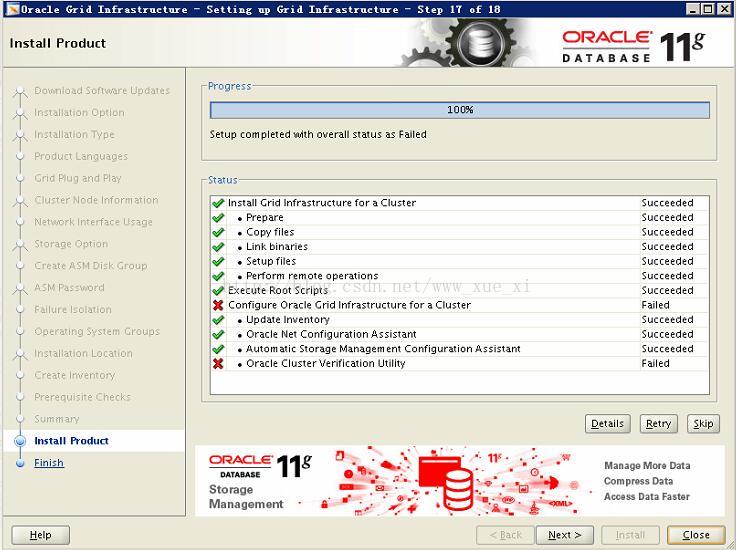Skip the failed step
This screenshot has width=736, height=550.
coord(703,424)
